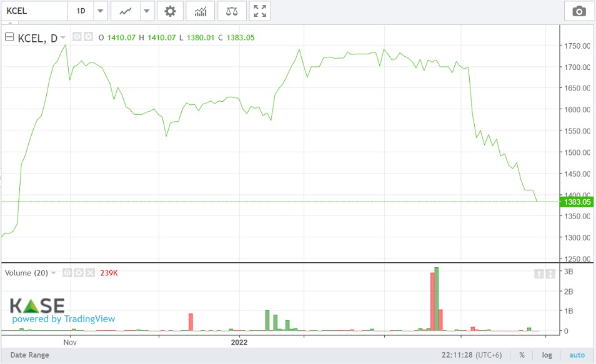Click the 1500.00 price axis label
This screenshot has width=596, height=364.
(577, 152)
